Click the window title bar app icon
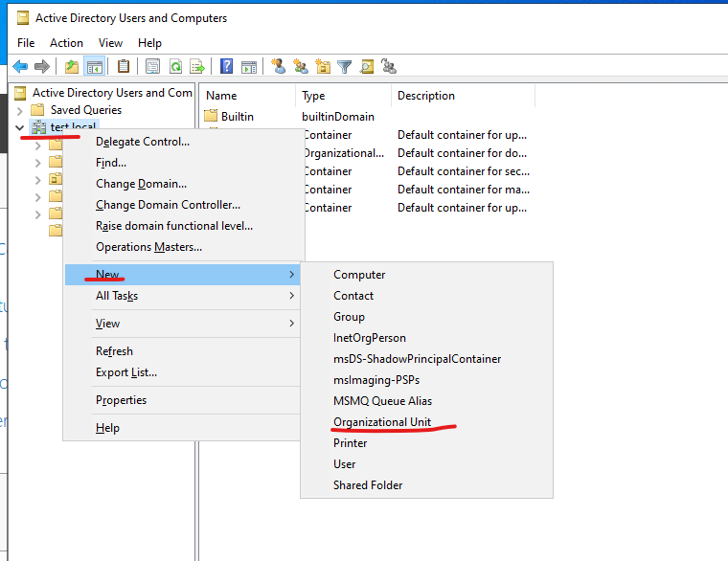This screenshot has width=728, height=561. [22, 18]
